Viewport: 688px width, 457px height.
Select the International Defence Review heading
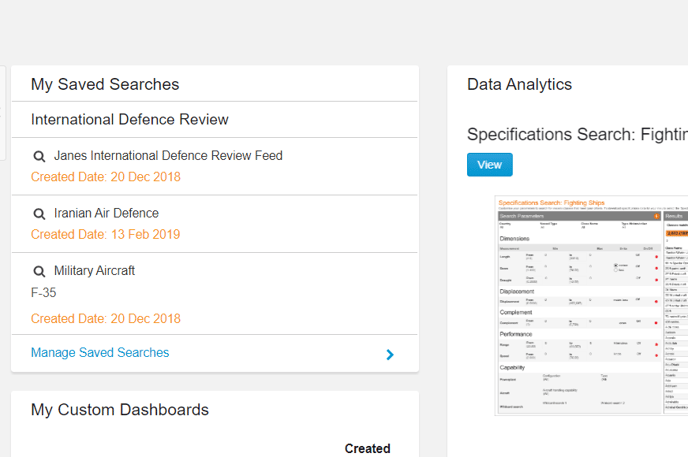pos(129,119)
